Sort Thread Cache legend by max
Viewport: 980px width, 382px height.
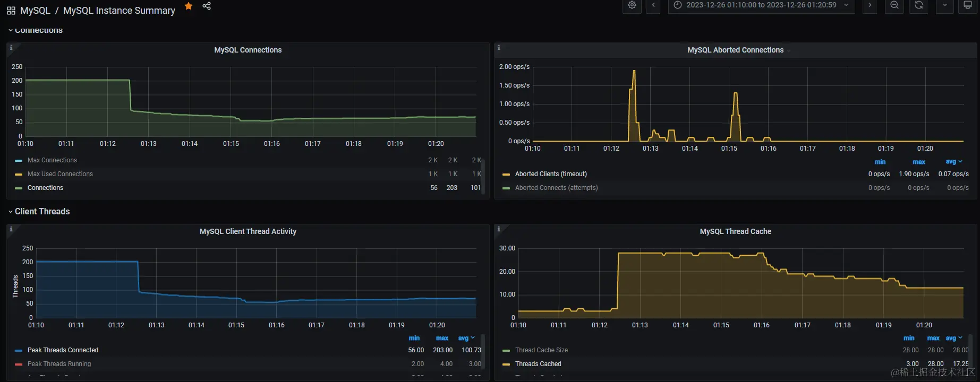(x=933, y=338)
